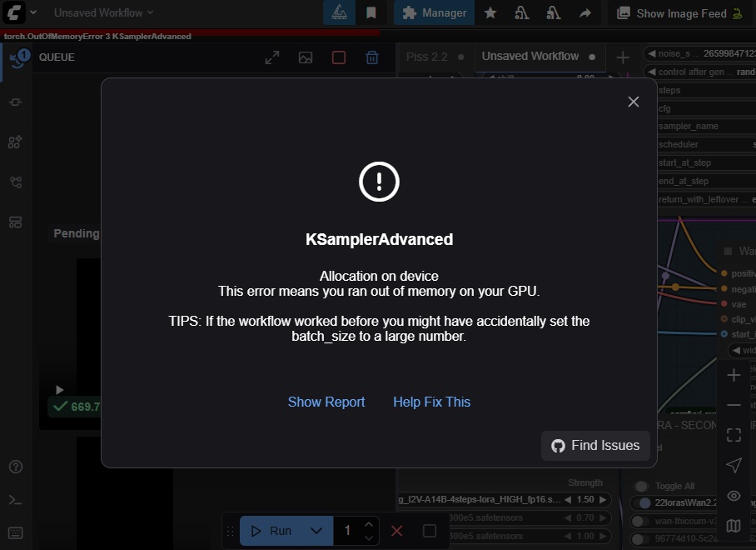756x550 pixels.
Task: Toggle the Toggle All lora switch
Action: tap(641, 486)
